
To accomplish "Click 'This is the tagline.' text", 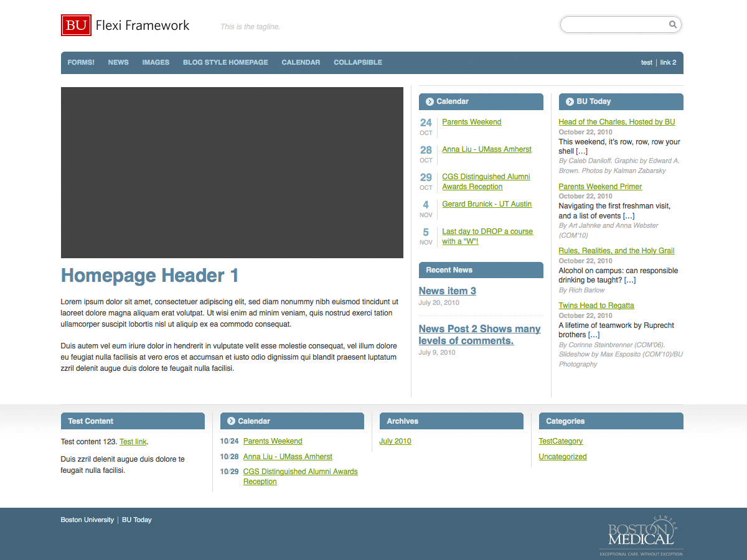I will click(250, 27).
